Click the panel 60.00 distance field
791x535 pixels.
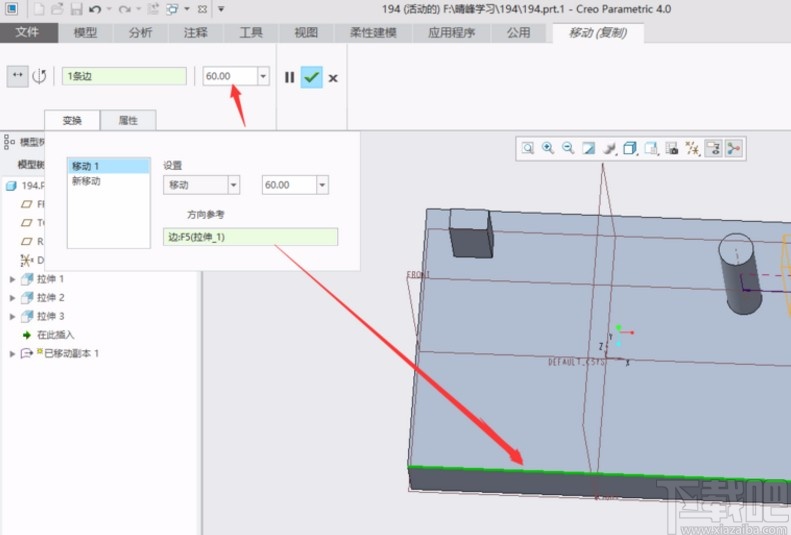(289, 185)
